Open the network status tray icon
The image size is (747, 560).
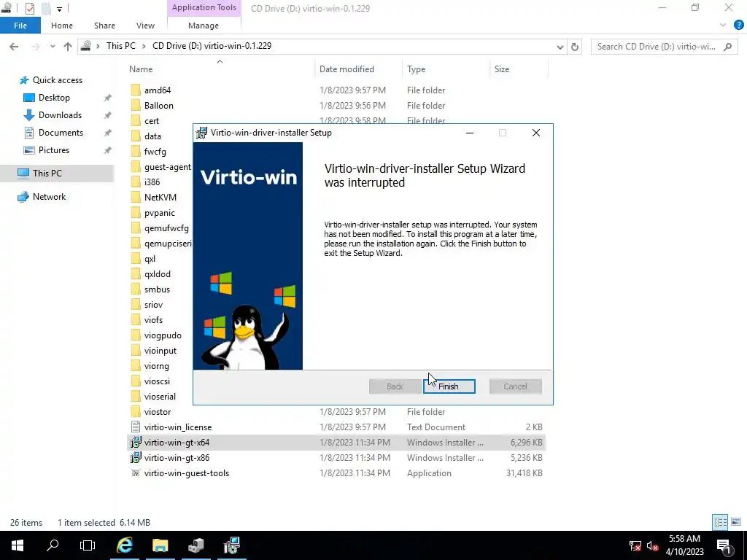(635, 545)
